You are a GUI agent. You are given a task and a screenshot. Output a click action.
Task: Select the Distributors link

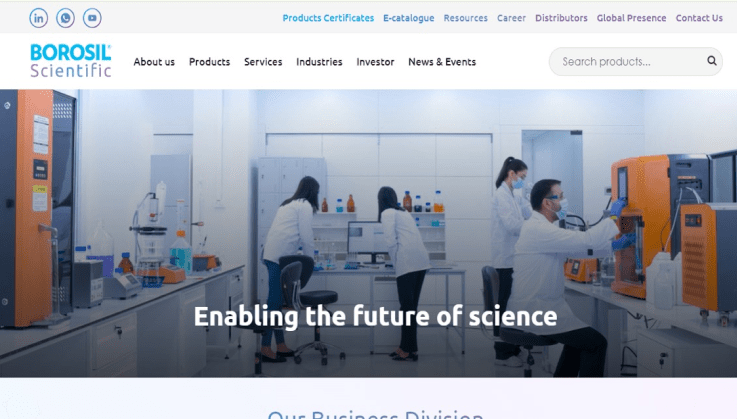click(x=561, y=18)
